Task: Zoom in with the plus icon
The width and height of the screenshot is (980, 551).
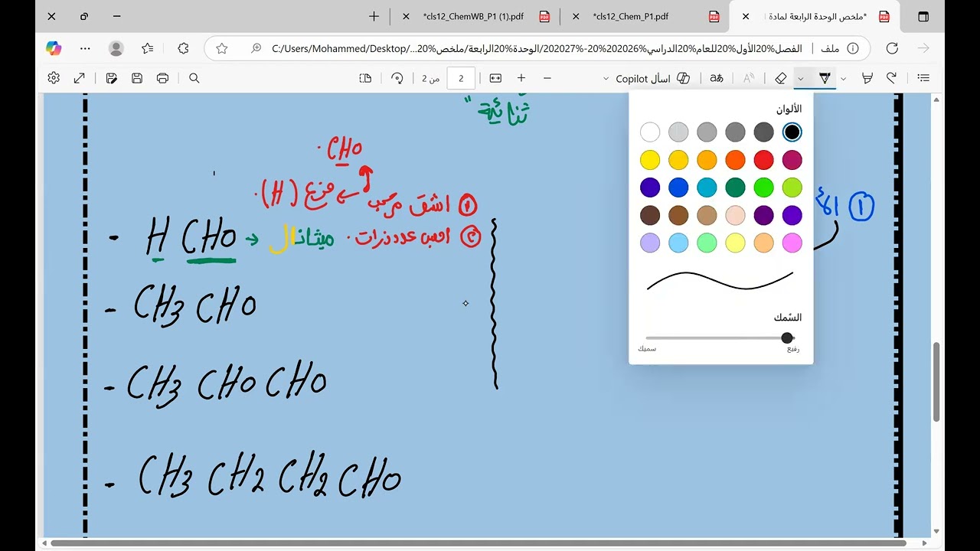Action: [521, 78]
